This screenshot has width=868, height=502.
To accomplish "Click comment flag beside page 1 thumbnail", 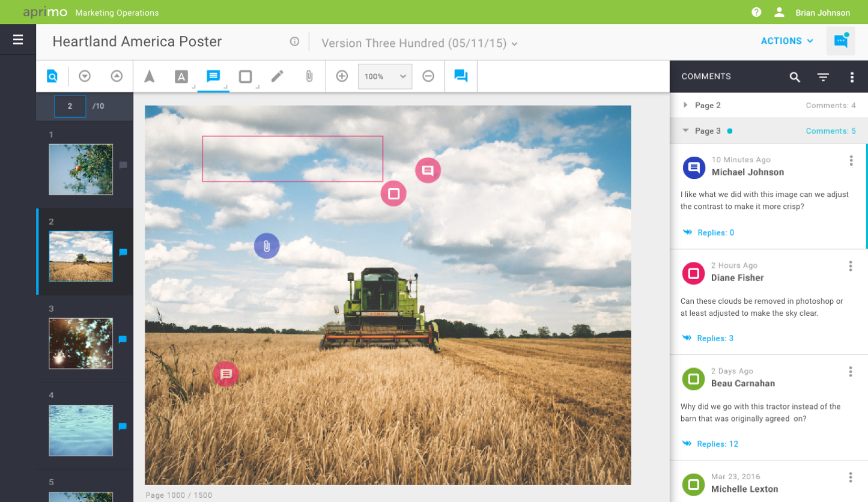I will (123, 165).
